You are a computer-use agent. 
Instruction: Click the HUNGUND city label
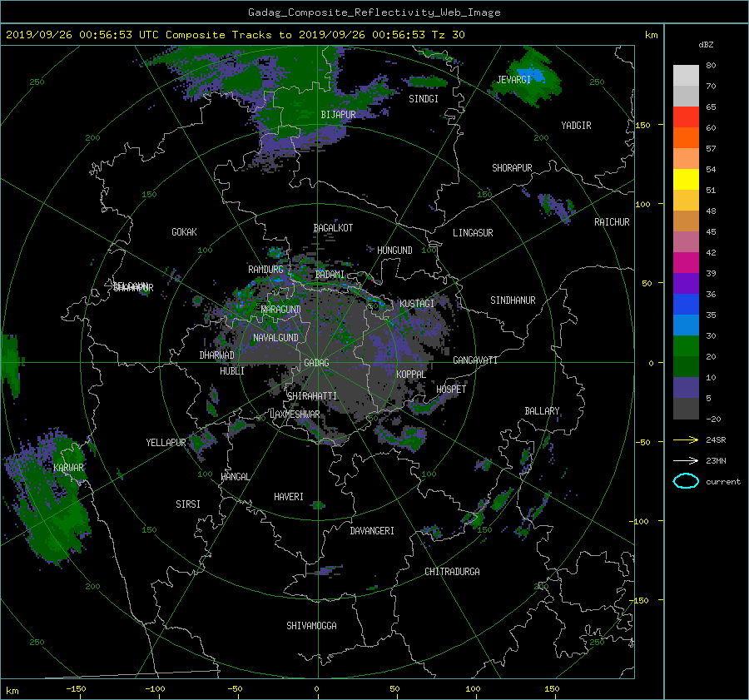394,251
